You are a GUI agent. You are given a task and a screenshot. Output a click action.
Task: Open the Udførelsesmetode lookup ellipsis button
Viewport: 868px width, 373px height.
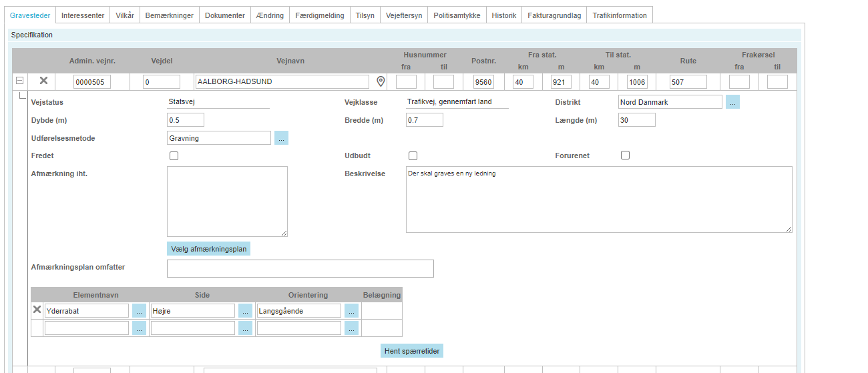click(281, 138)
